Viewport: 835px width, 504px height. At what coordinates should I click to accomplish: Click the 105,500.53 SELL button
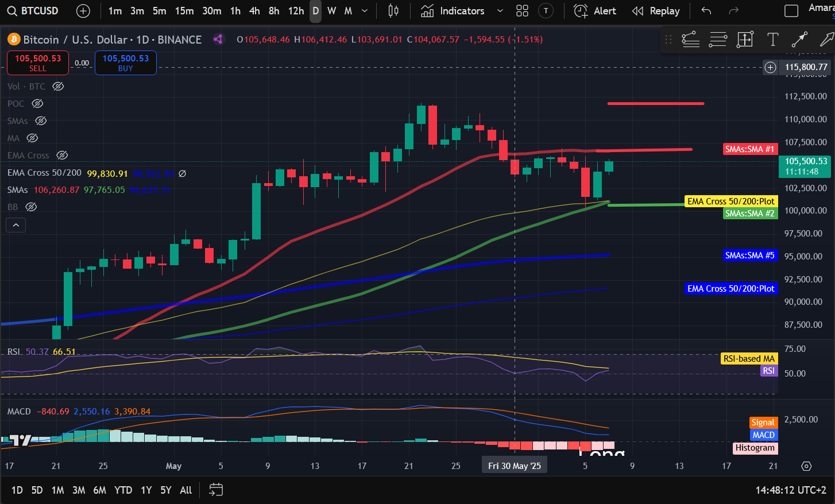(38, 63)
